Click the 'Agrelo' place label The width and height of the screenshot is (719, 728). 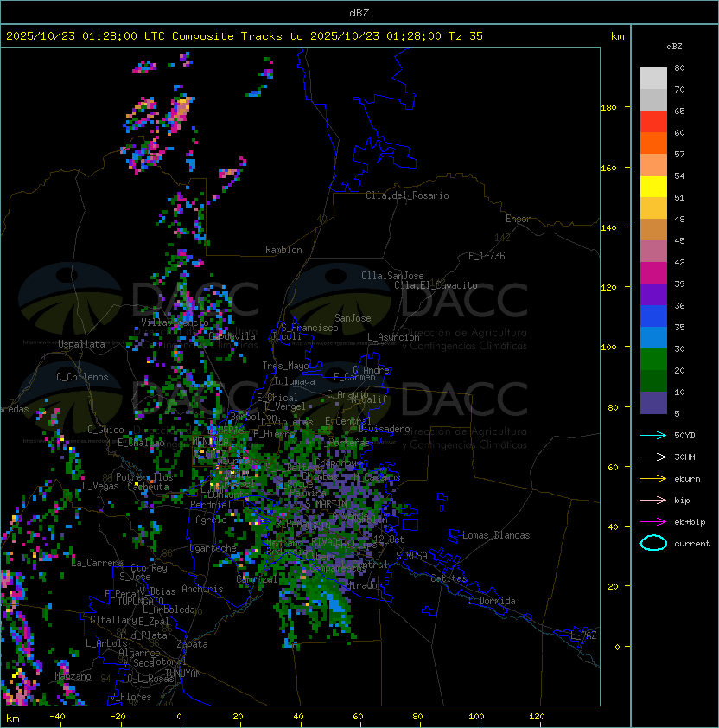pos(211,520)
